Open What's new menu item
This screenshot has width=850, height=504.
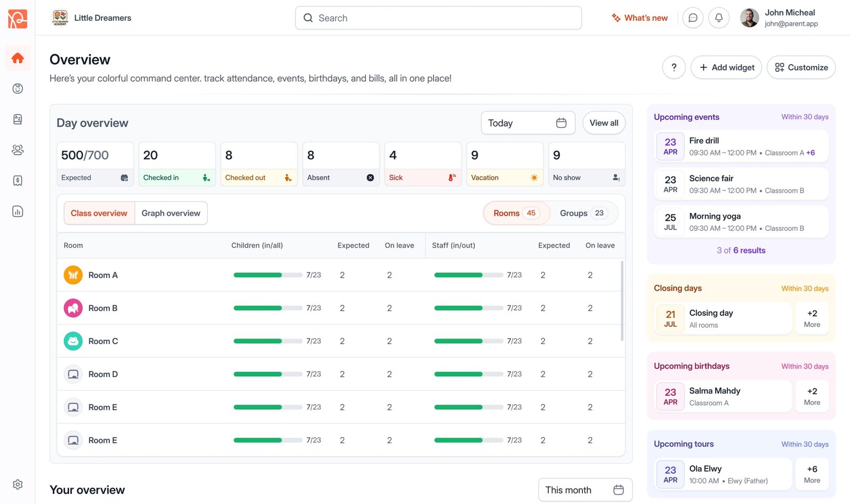640,18
